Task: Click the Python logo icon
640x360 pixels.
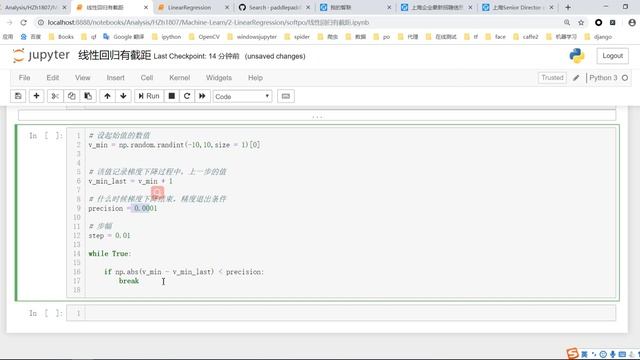Action: click(577, 56)
